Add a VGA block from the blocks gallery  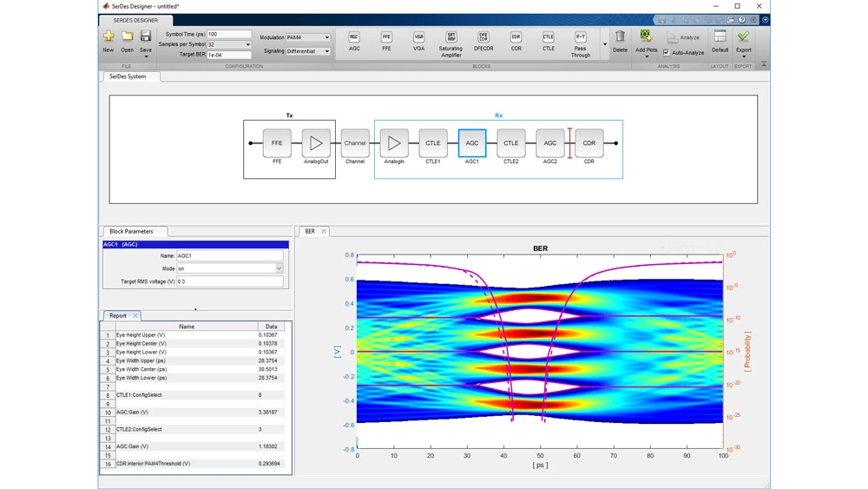418,42
